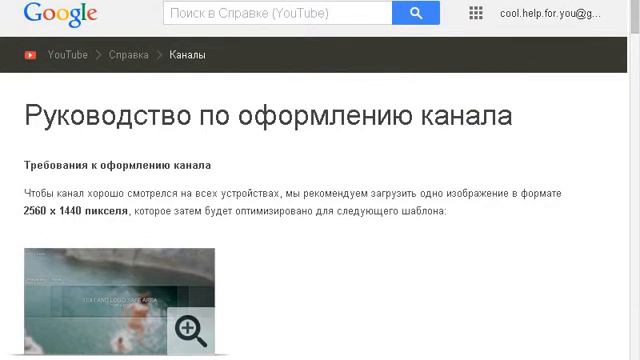This screenshot has width=640, height=360.
Task: Click the bold text 2560 x 1440 пикселя
Action: pos(76,211)
